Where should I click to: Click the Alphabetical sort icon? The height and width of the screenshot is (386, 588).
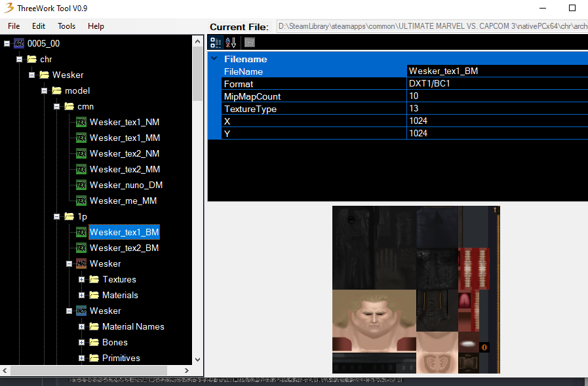(231, 43)
